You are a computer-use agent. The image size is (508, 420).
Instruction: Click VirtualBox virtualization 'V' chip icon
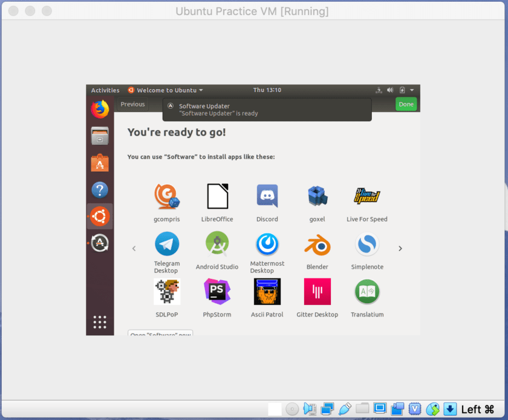415,409
